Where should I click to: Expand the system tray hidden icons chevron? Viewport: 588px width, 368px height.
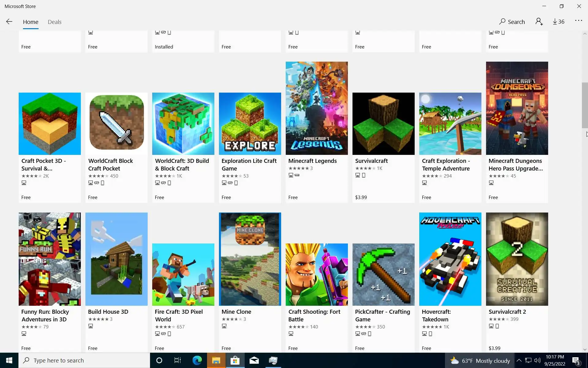point(519,360)
